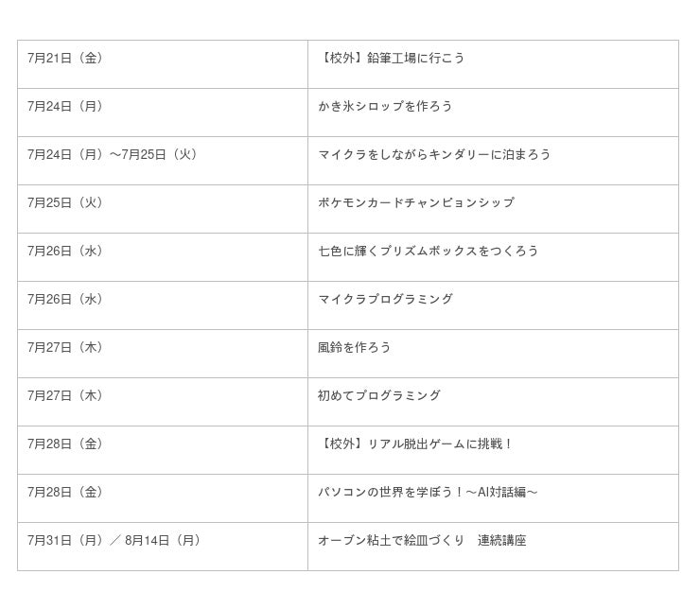The width and height of the screenshot is (700, 609).
Task: Select the 7月21日（金） date cell
Action: pos(65,59)
